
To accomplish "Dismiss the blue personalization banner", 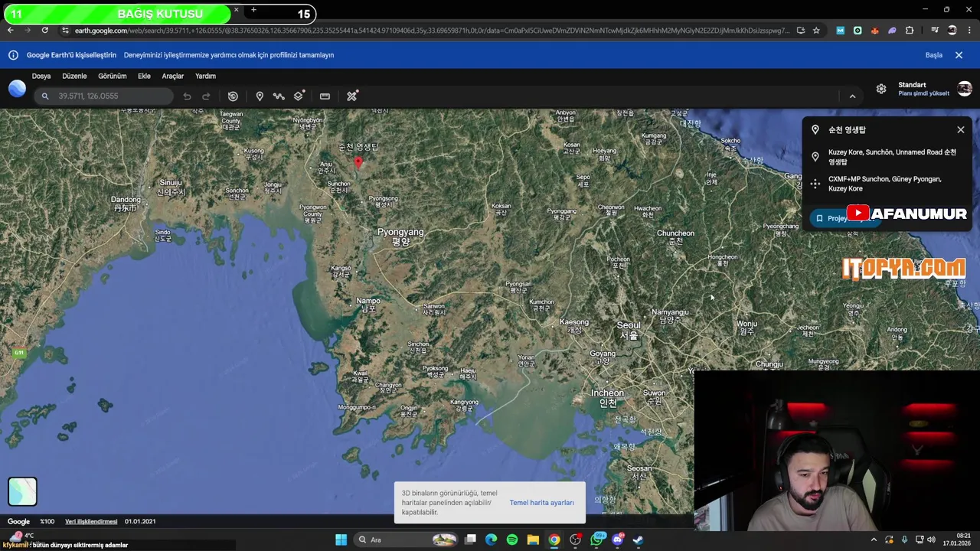I will coord(959,55).
